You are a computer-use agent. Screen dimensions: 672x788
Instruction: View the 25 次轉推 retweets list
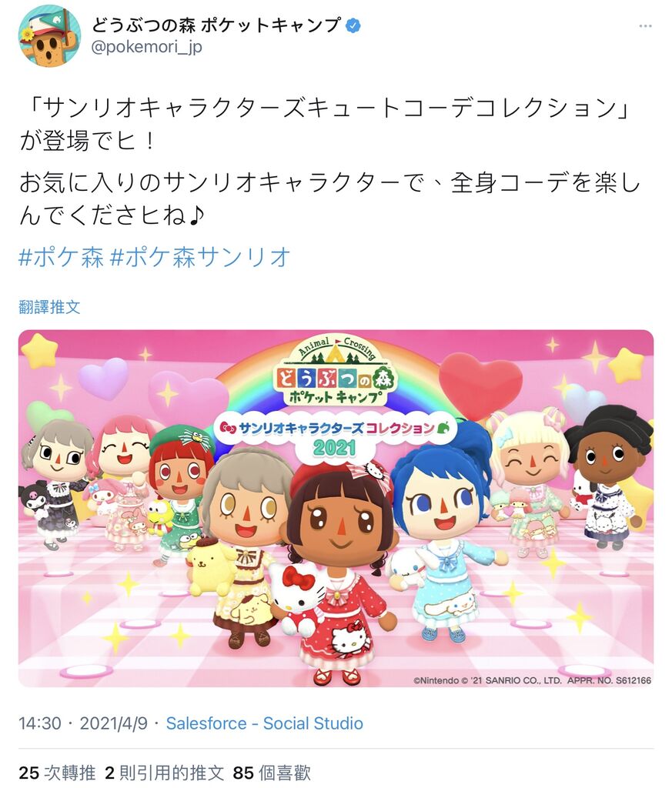pyautogui.click(x=57, y=773)
